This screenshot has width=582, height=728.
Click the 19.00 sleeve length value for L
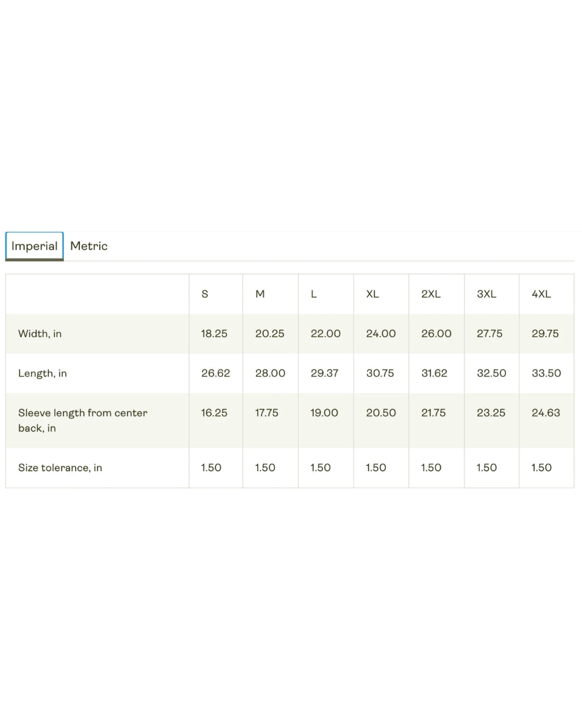coord(324,413)
